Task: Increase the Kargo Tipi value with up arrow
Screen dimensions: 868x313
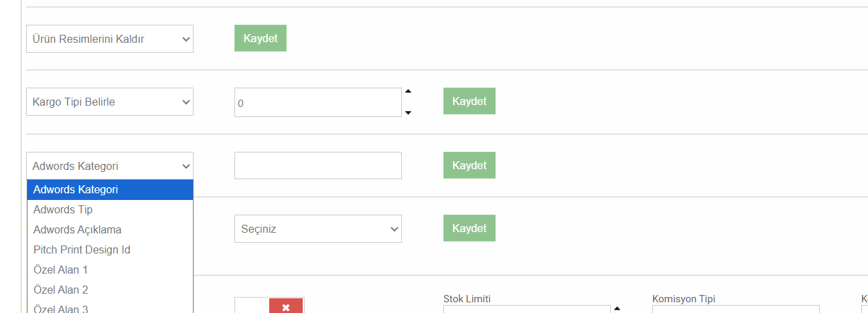Action: (x=408, y=92)
